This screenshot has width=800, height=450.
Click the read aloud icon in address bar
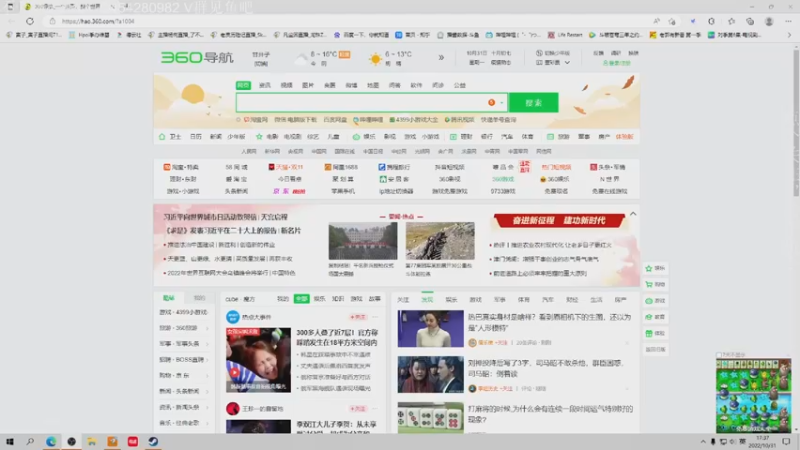pos(657,21)
